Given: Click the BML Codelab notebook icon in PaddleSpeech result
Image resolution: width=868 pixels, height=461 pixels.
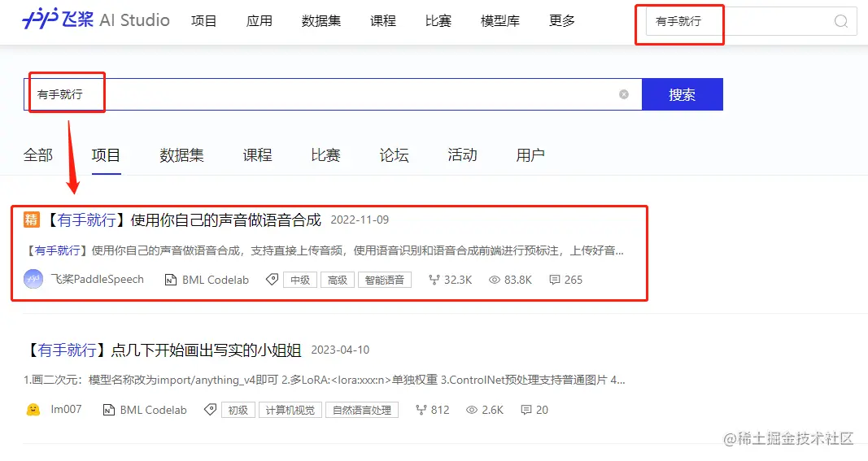Looking at the screenshot, I should 171,280.
